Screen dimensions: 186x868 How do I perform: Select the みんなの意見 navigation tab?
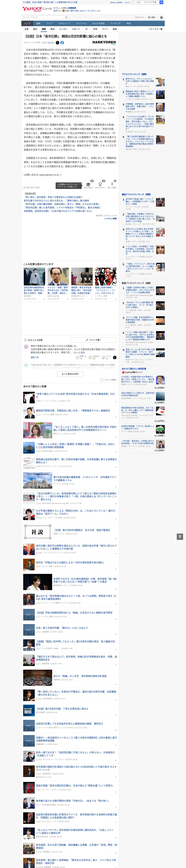click(x=99, y=24)
